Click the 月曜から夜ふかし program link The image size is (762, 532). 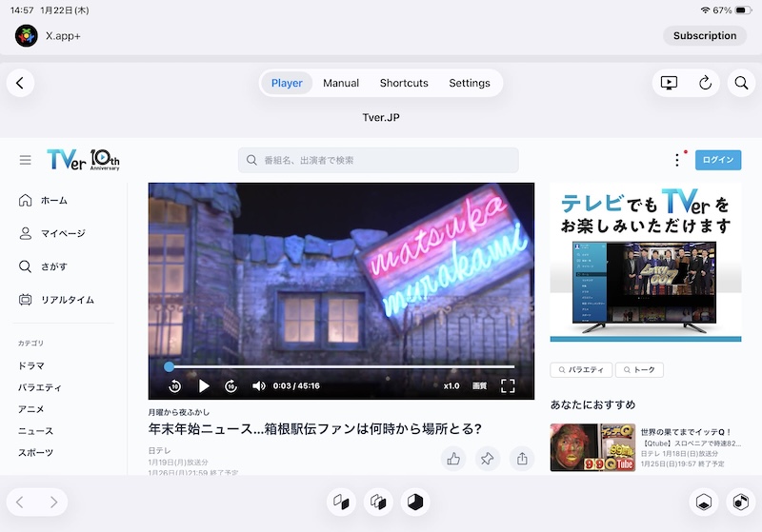(179, 412)
